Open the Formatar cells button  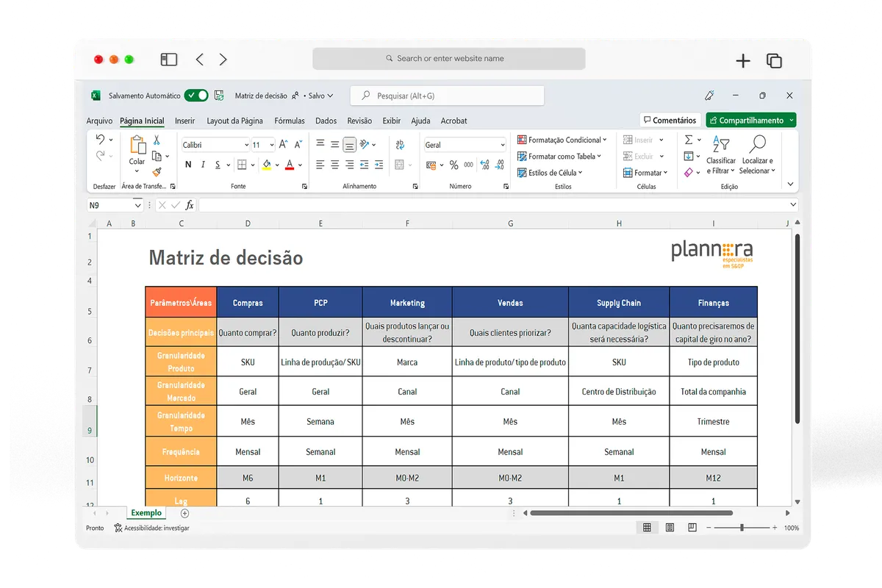click(x=645, y=173)
